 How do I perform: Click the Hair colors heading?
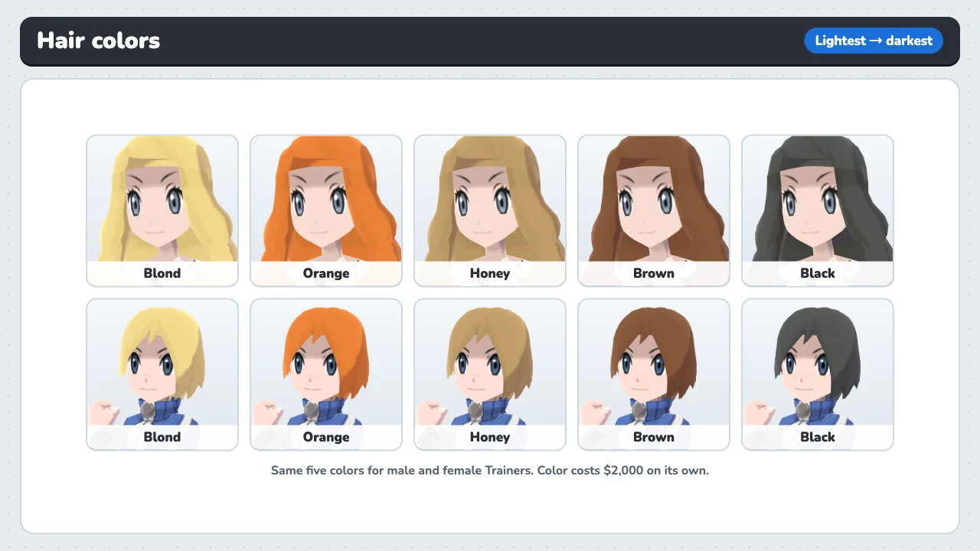point(99,41)
